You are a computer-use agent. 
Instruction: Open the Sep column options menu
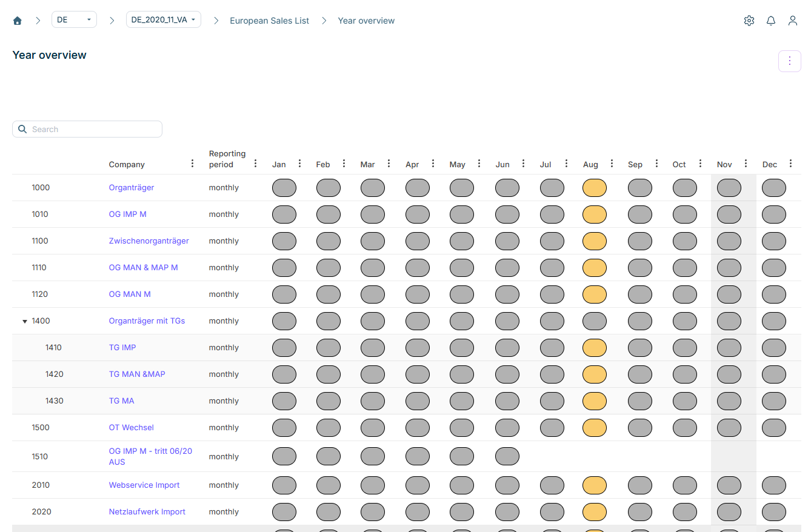(x=656, y=164)
